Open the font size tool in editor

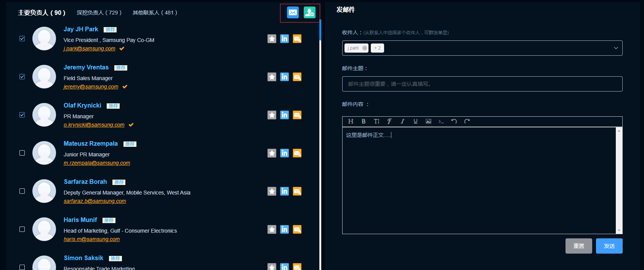(376, 121)
